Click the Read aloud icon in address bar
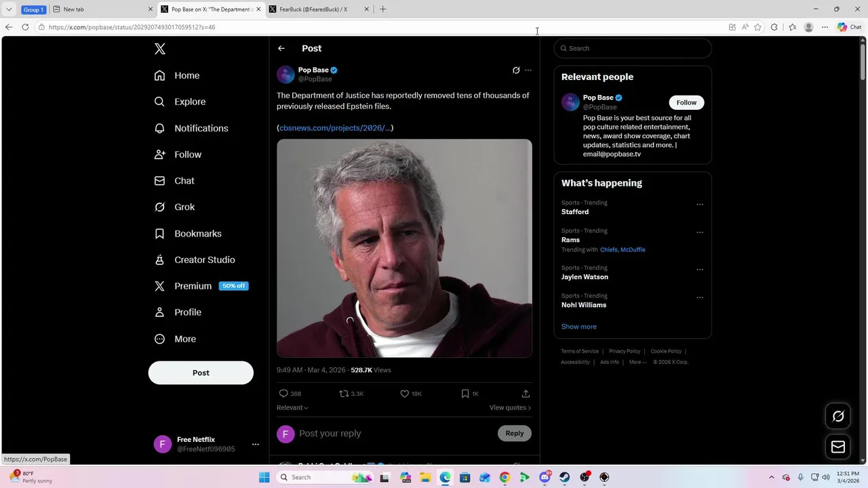868x488 pixels. coord(745,27)
